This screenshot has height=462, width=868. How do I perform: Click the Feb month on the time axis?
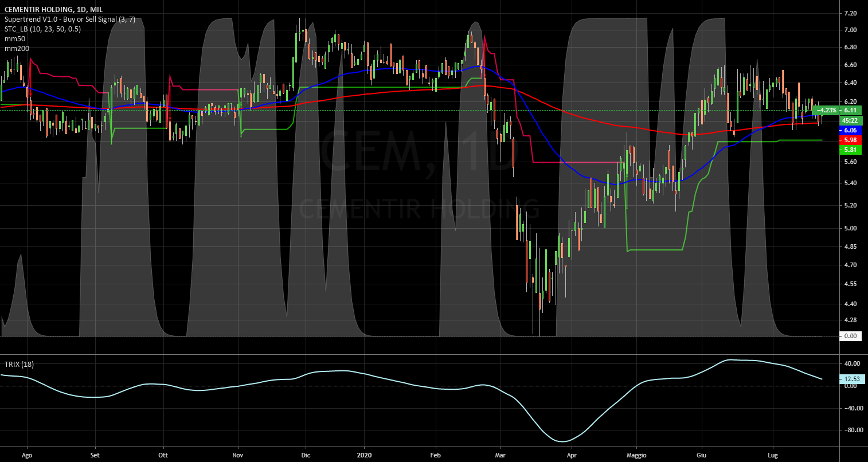coord(435,456)
